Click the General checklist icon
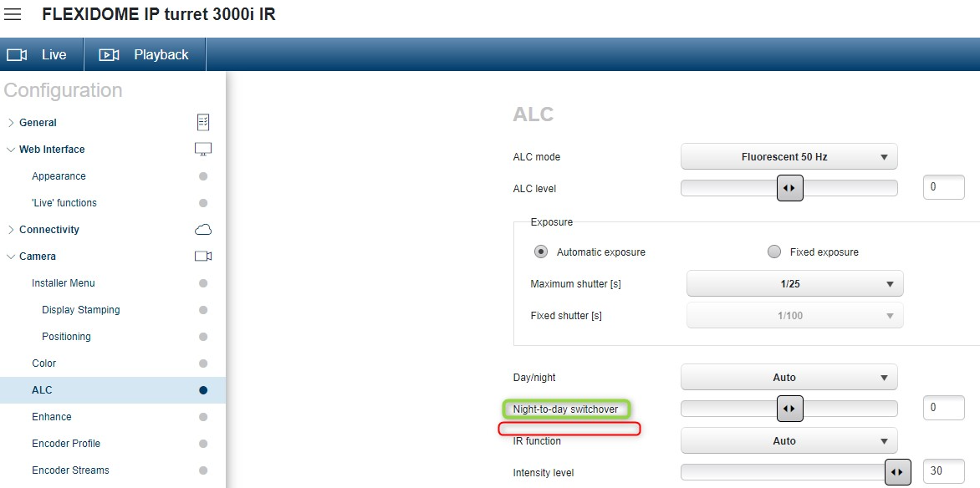The height and width of the screenshot is (488, 980). 203,123
